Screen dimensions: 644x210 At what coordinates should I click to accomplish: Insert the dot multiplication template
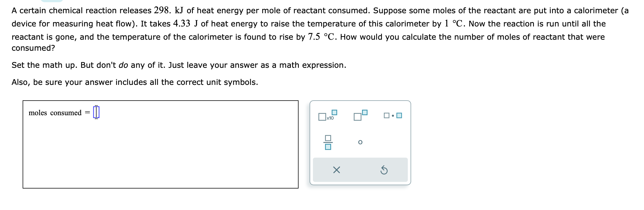coord(393,115)
